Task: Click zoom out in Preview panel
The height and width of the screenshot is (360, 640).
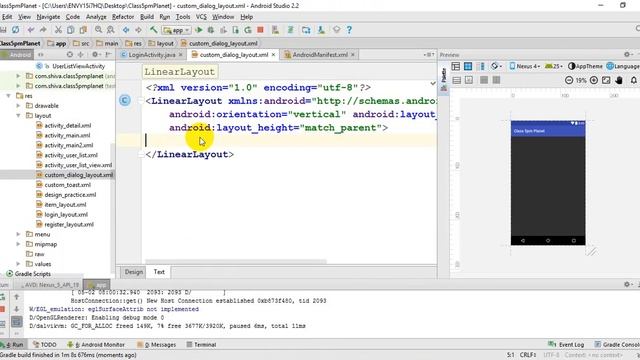Action: (x=569, y=80)
